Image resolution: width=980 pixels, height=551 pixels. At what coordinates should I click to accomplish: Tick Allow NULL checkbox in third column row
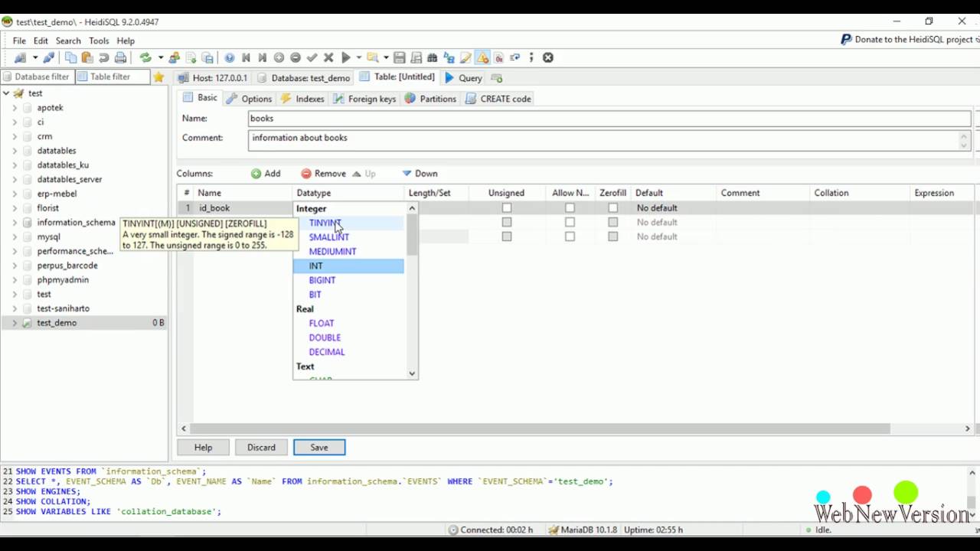click(x=570, y=236)
